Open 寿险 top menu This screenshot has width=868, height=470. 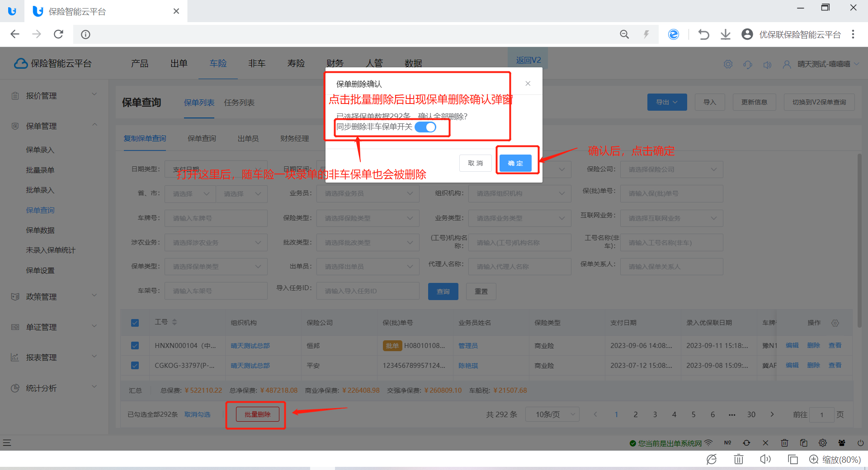[x=296, y=63]
